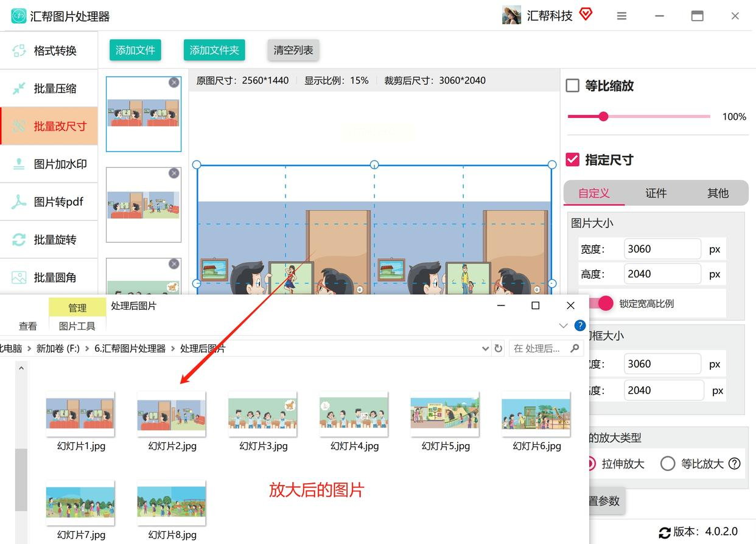Click the 汇帮科技 user avatar

(511, 15)
